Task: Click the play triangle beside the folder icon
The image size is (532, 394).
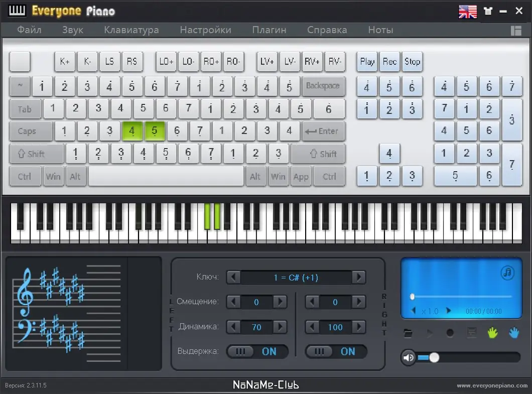Action: coord(430,333)
